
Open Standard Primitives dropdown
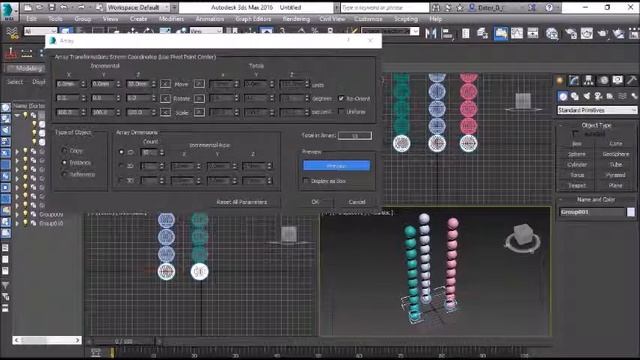coord(597,110)
